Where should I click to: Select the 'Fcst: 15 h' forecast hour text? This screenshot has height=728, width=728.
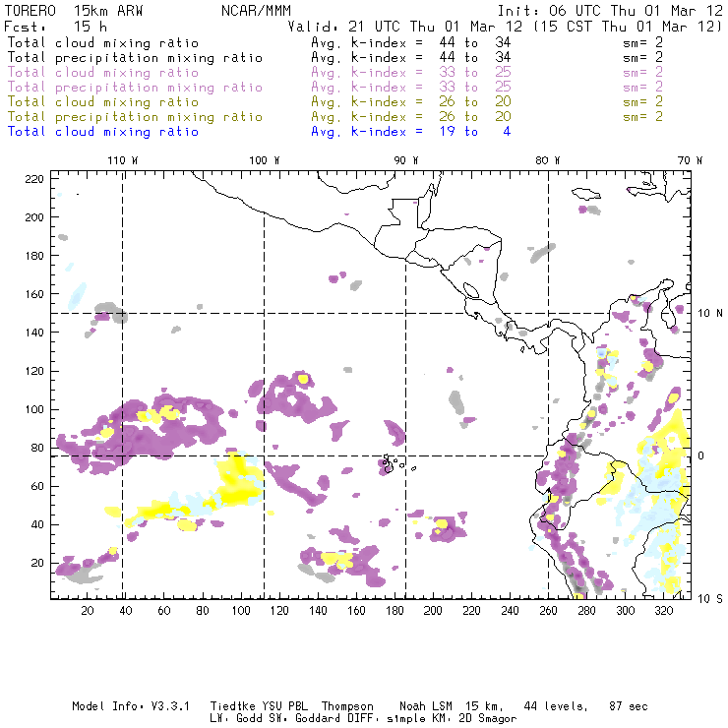click(55, 27)
